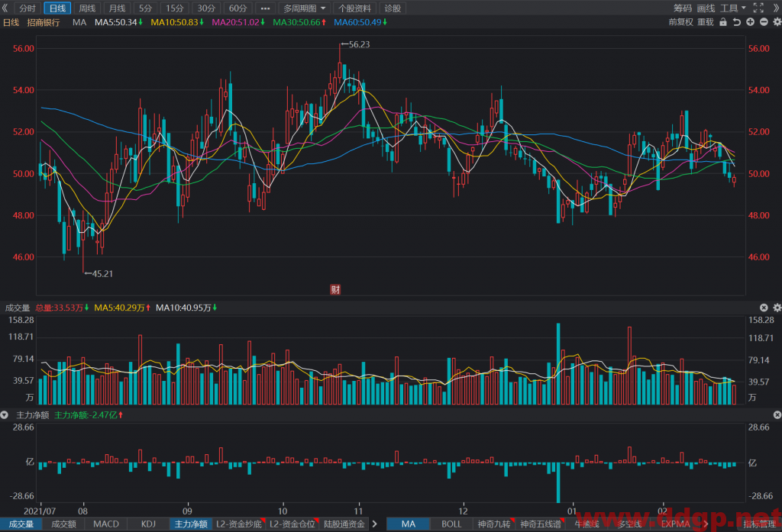Enter fullscreen chart mode icon
This screenshot has height=532, width=782.
pyautogui.click(x=758, y=8)
